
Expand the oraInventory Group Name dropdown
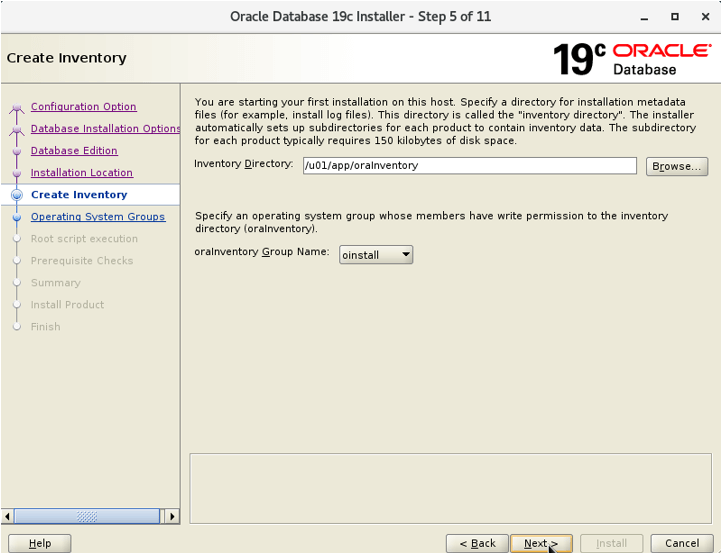376,255
